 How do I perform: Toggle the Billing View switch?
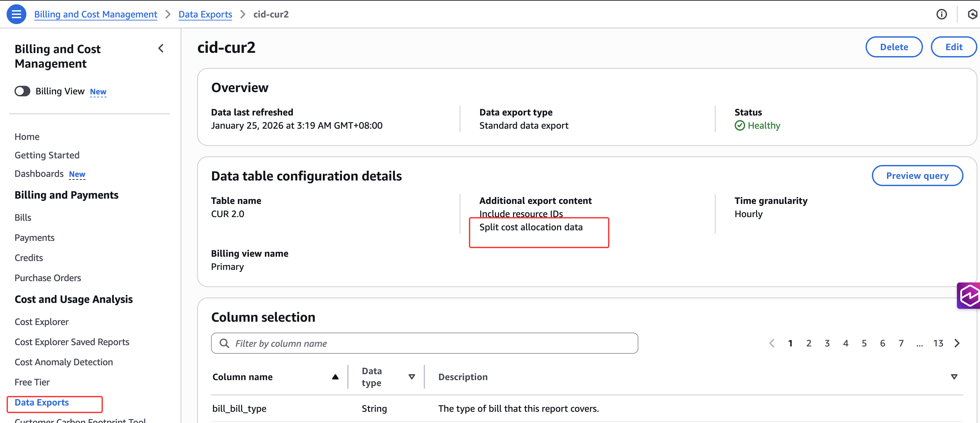click(22, 91)
